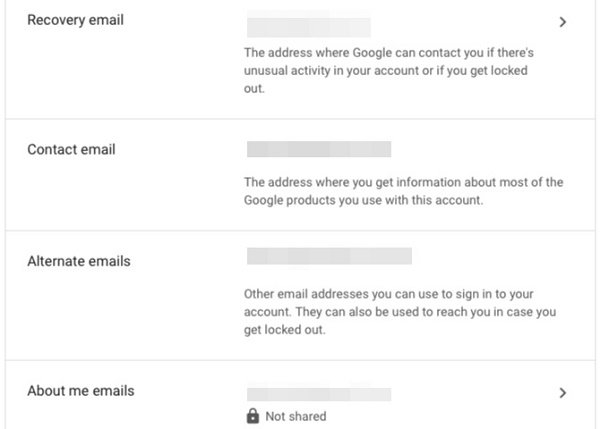This screenshot has width=600, height=429.
Task: Click the blurred Alternate emails address
Action: coord(329,256)
